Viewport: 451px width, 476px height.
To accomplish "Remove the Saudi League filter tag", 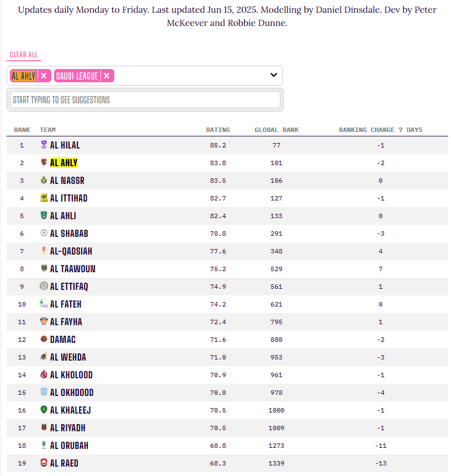I will coord(107,76).
